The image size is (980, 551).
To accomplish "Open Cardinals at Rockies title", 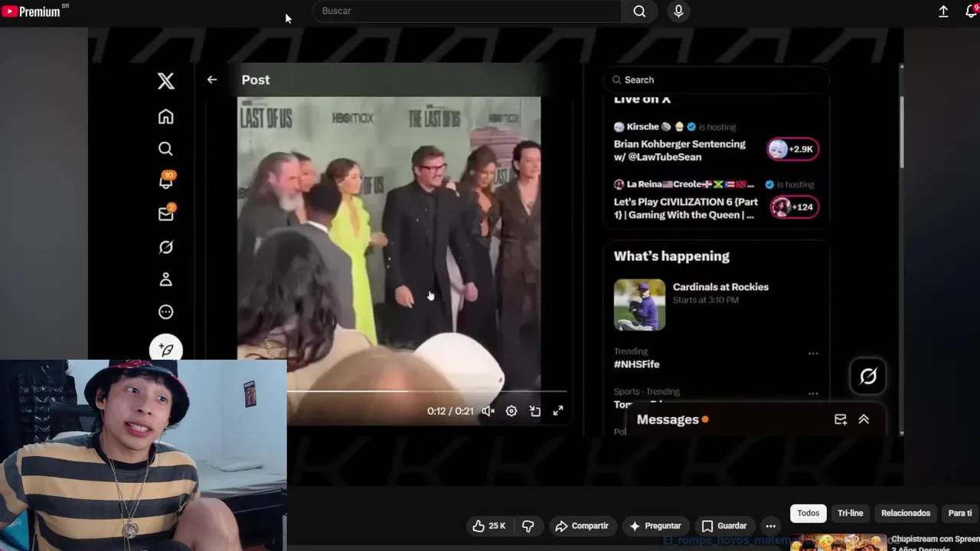I will tap(720, 287).
